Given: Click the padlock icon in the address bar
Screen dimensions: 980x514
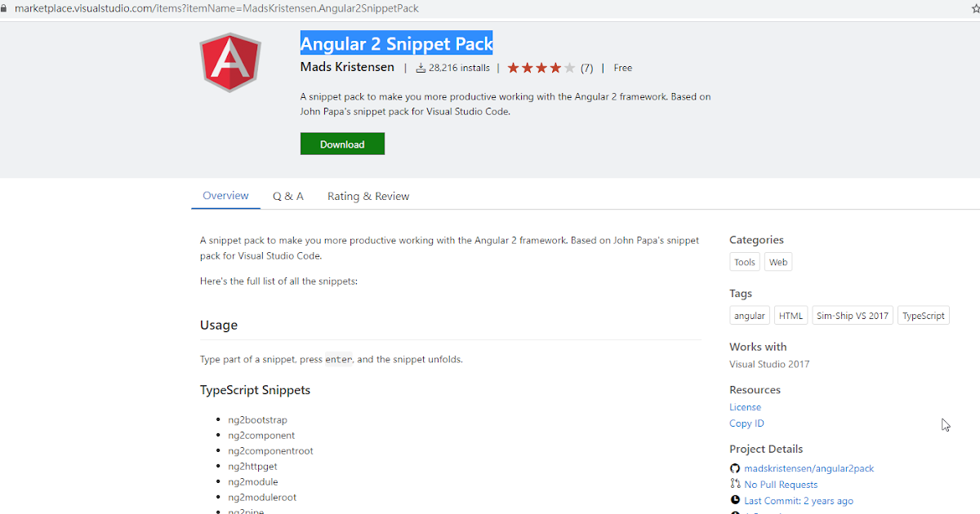Looking at the screenshot, I should coord(9,8).
